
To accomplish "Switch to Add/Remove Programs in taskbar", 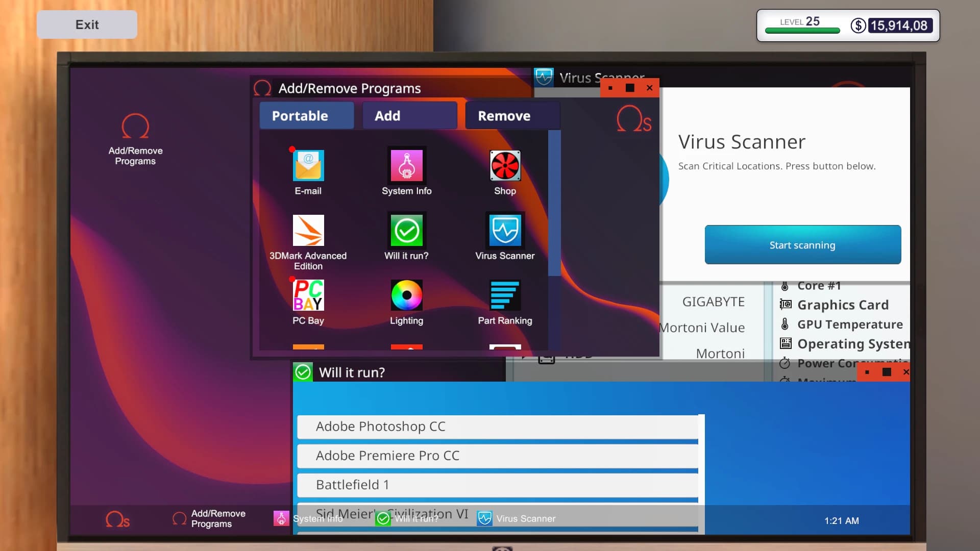I will 209,519.
